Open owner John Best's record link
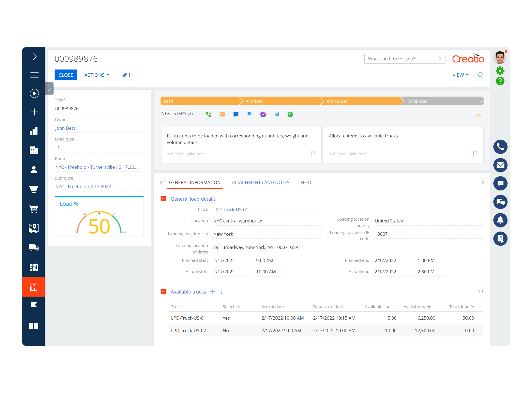This screenshot has width=532, height=393. [65, 128]
